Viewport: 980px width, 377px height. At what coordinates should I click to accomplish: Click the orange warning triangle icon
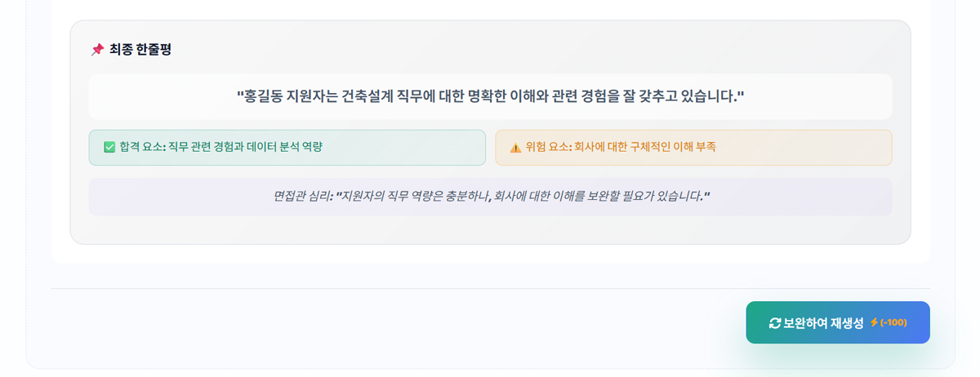(x=515, y=148)
